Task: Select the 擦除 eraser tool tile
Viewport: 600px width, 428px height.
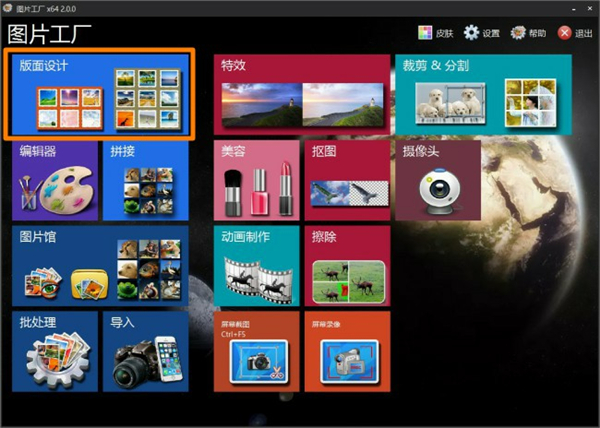Action: (x=346, y=266)
